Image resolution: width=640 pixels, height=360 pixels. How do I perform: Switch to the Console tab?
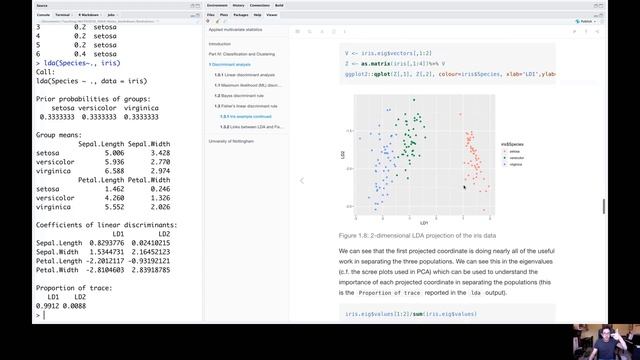[43, 15]
